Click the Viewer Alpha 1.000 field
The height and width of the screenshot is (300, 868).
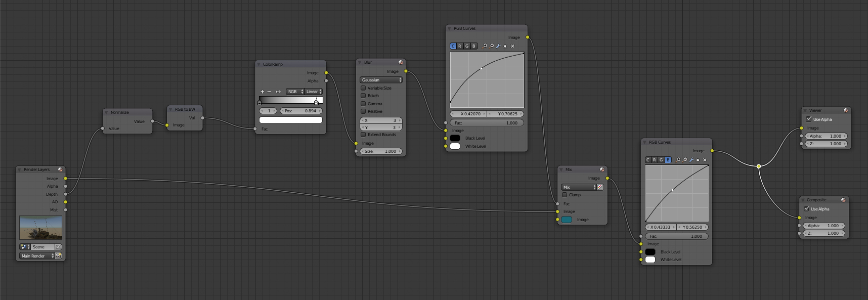(826, 136)
